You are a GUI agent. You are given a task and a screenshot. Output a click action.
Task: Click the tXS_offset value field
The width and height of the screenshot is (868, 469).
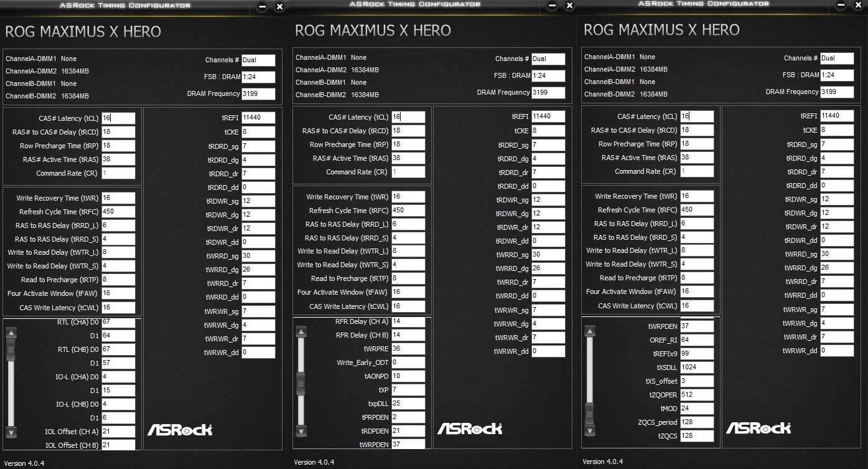click(697, 381)
